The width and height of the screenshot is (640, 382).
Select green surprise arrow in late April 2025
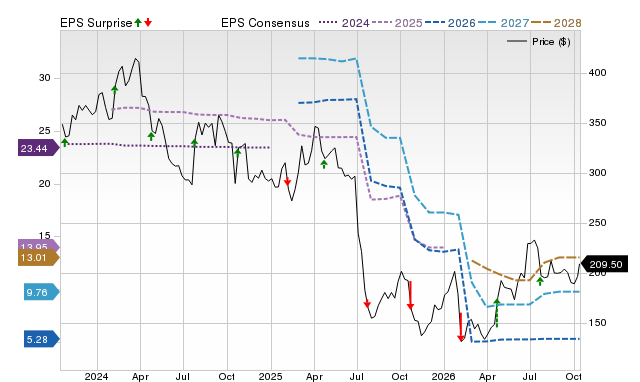pos(324,164)
